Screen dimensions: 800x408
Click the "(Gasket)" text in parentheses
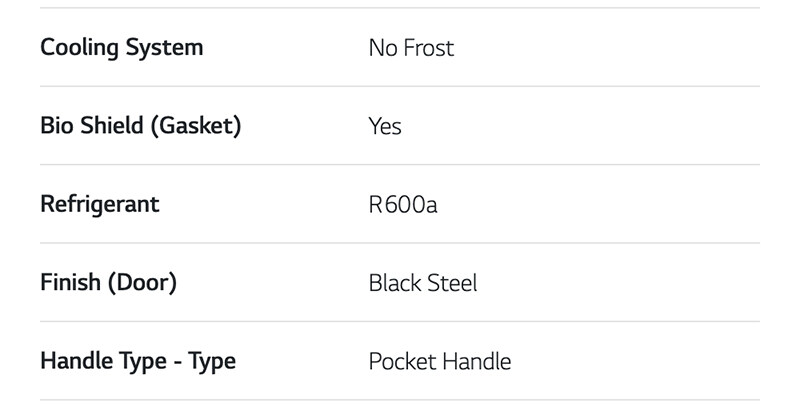point(195,126)
